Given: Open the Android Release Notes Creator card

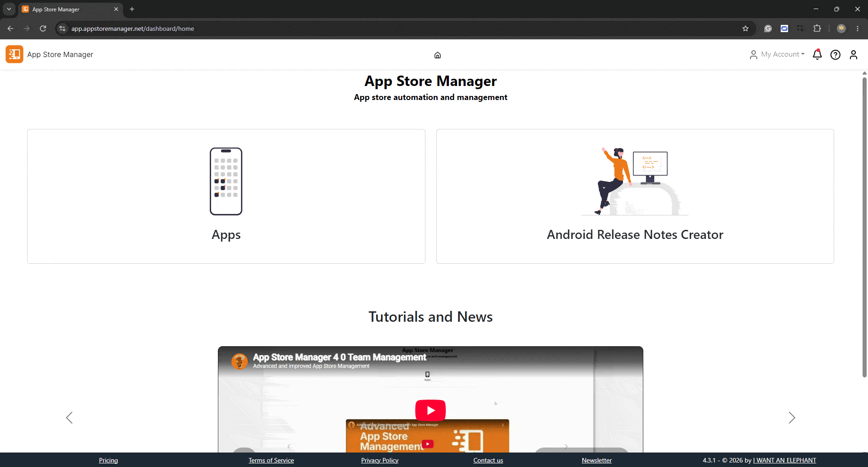Looking at the screenshot, I should pos(635,196).
